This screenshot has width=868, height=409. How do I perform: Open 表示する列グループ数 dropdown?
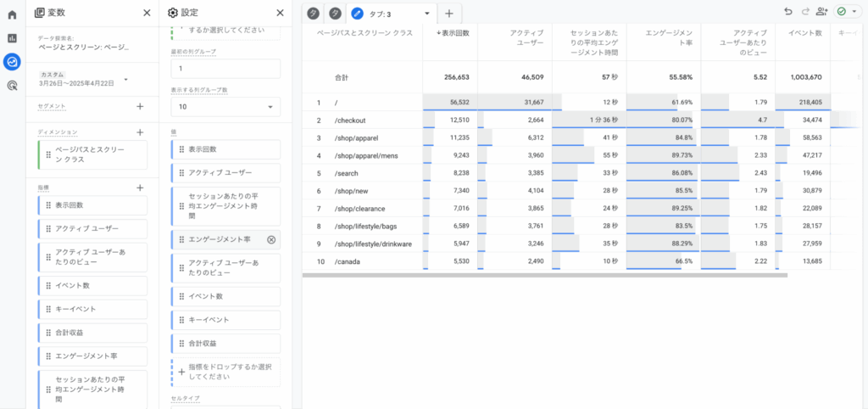click(225, 107)
